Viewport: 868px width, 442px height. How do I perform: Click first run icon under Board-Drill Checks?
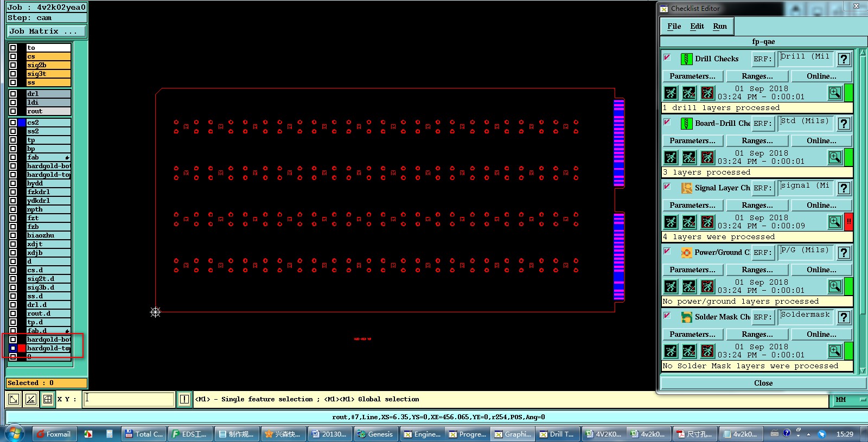click(x=671, y=157)
